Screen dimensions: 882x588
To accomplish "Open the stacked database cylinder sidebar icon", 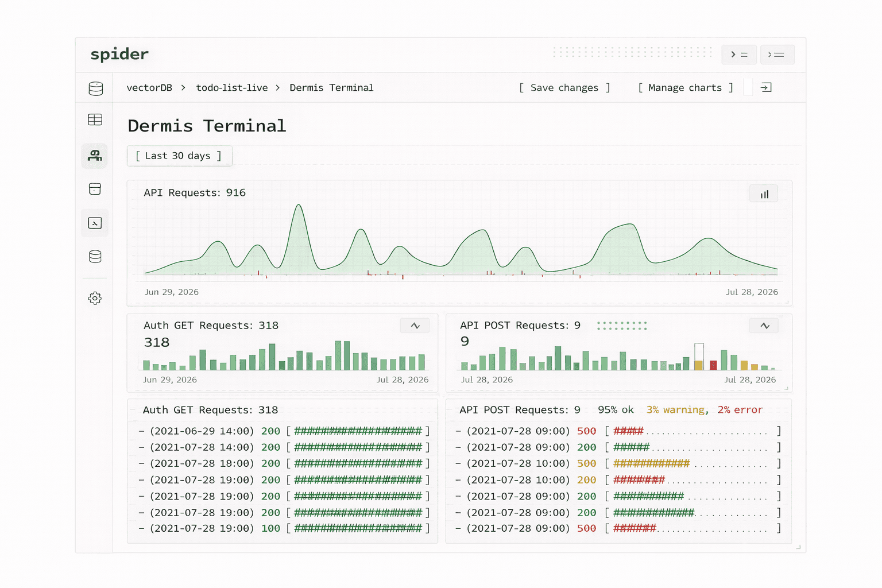I will [x=95, y=257].
